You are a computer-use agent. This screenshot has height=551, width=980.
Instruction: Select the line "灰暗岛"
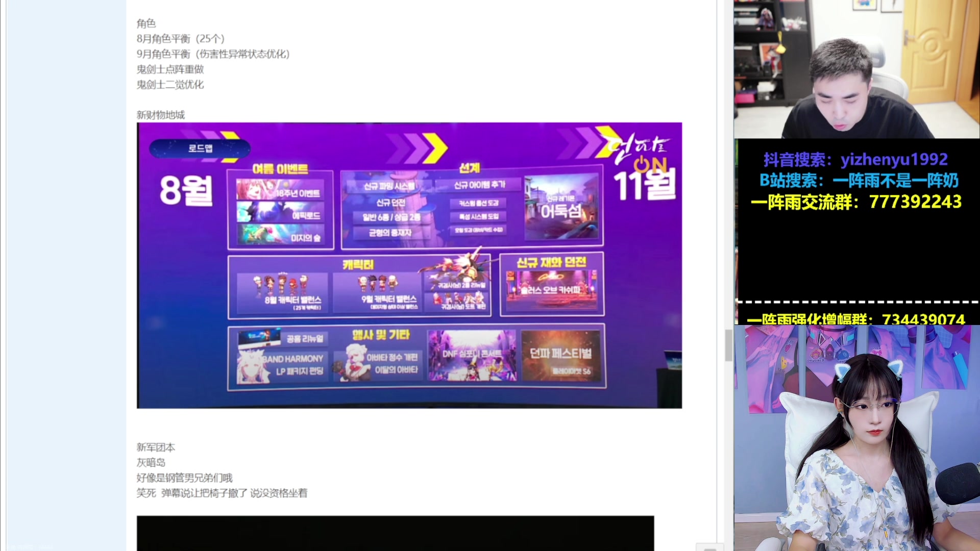pyautogui.click(x=151, y=463)
